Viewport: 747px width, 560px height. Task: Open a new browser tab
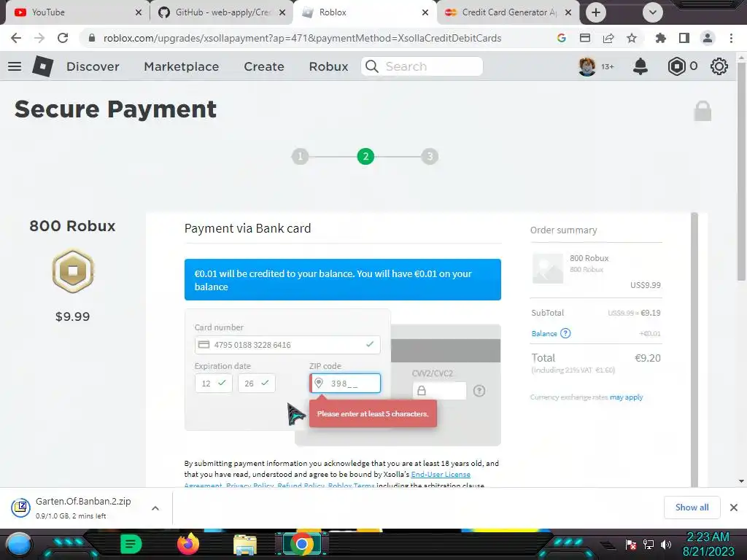(596, 12)
